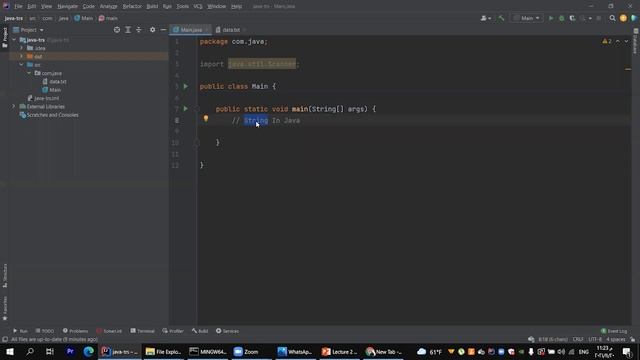
Task: Collapse the com.java package
Action: pyautogui.click(x=29, y=73)
